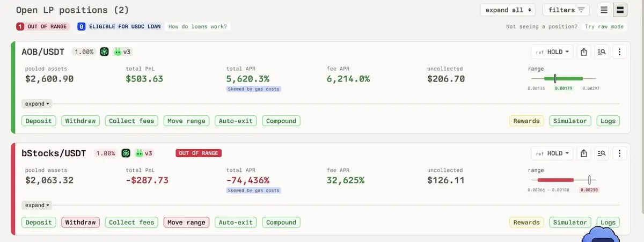Click bStocks/USDT 1.00% fee badge
The height and width of the screenshot is (242, 644).
tap(105, 153)
